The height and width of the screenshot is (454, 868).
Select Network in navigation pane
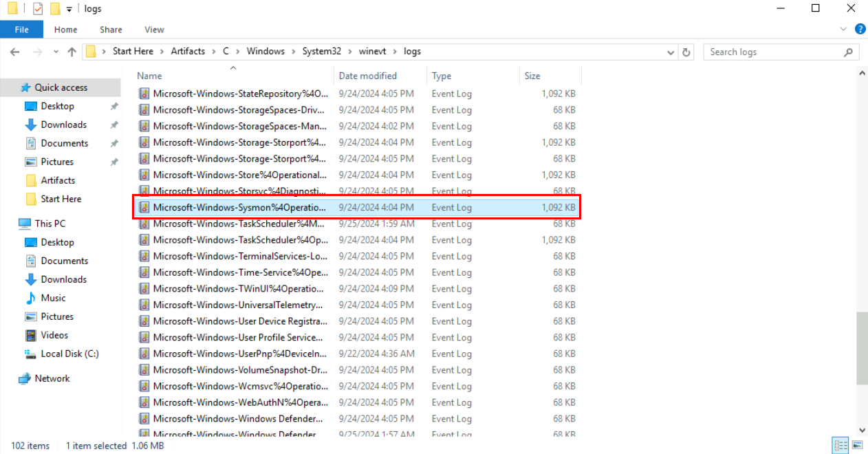tap(52, 378)
